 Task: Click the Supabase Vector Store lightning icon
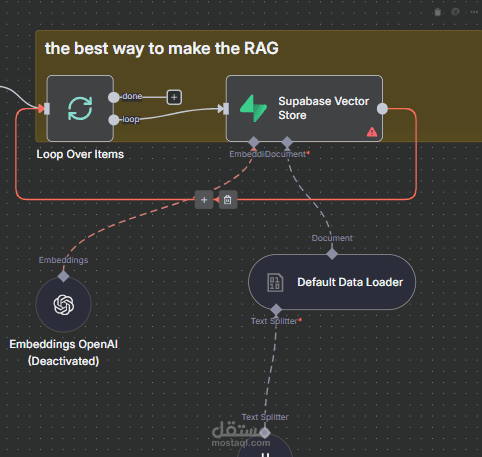tap(254, 108)
